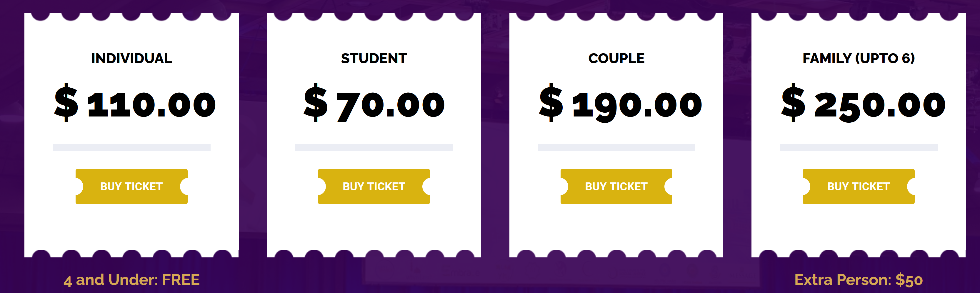The image size is (980, 293).
Task: Click the divider bar in Individual card
Action: (131, 148)
